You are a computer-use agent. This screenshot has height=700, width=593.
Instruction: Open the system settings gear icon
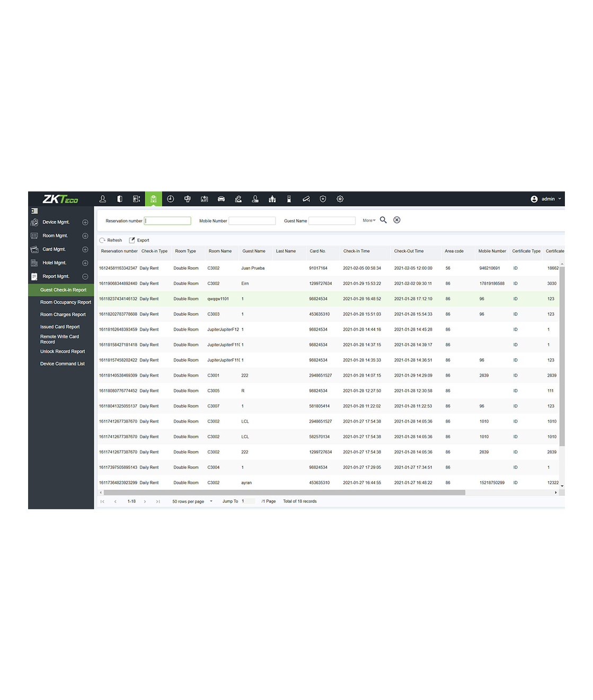tap(340, 199)
